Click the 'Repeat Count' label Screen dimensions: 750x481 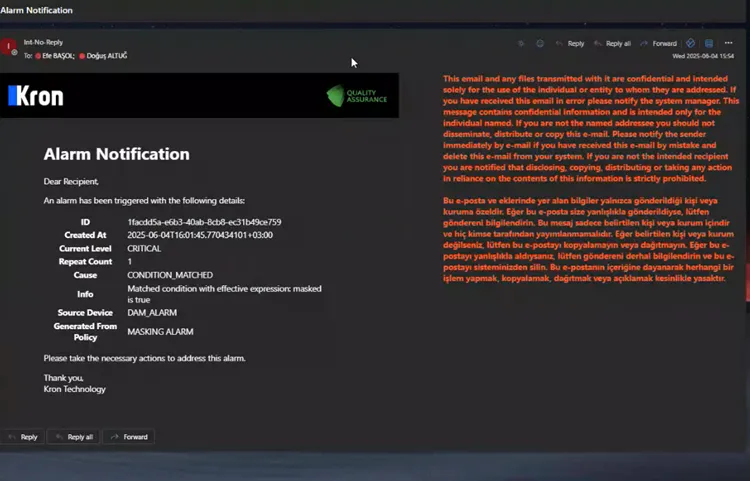pyautogui.click(x=85, y=262)
